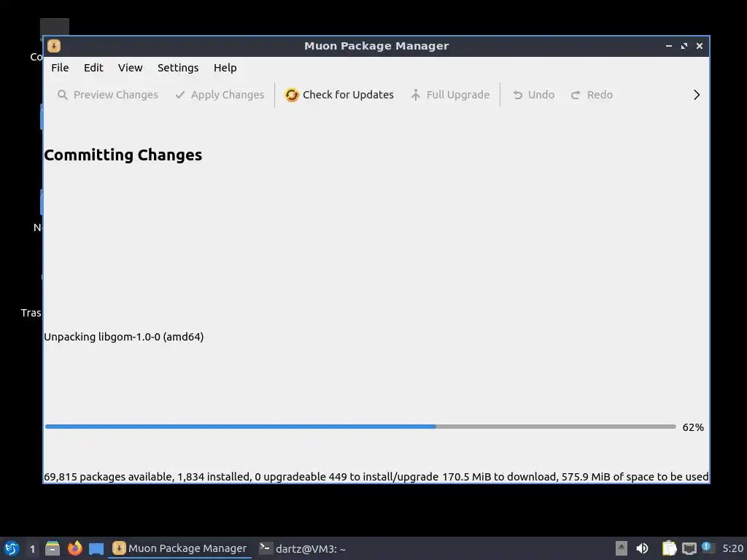The image size is (747, 560).
Task: Click the Muon icon in the title bar
Action: [54, 46]
